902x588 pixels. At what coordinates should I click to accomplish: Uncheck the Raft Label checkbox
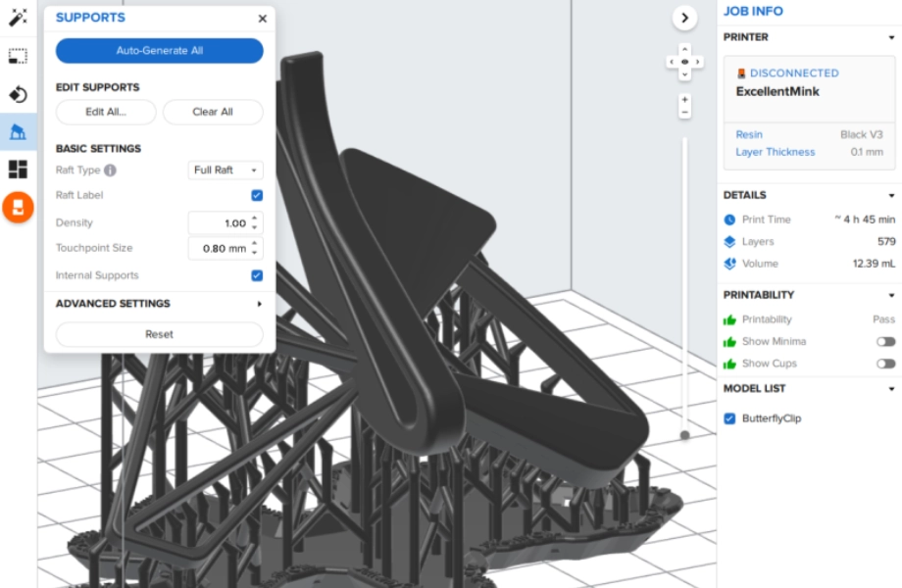(257, 195)
